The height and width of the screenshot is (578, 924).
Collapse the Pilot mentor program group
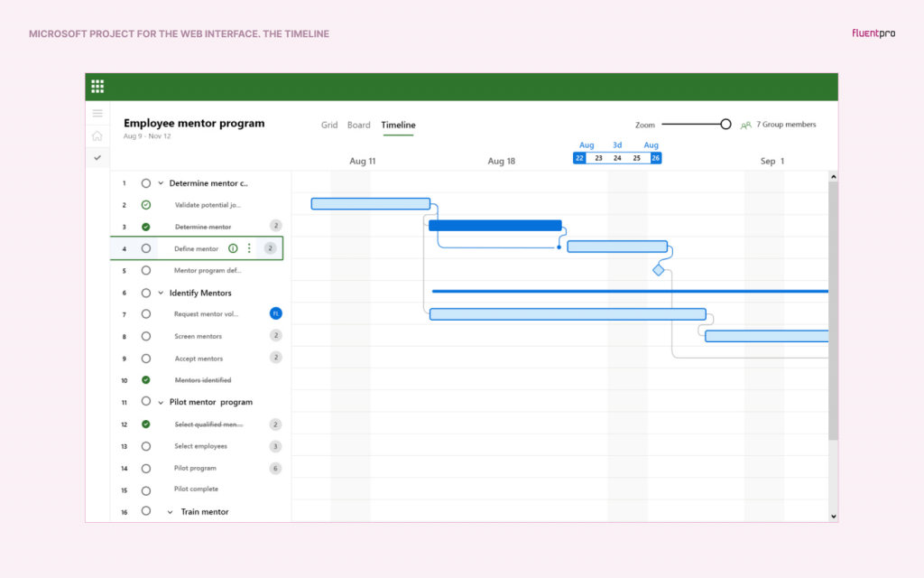(x=161, y=402)
